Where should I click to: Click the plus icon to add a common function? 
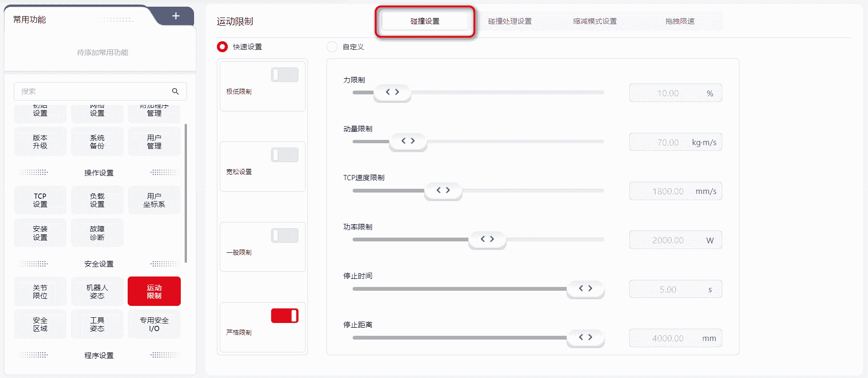pos(176,16)
